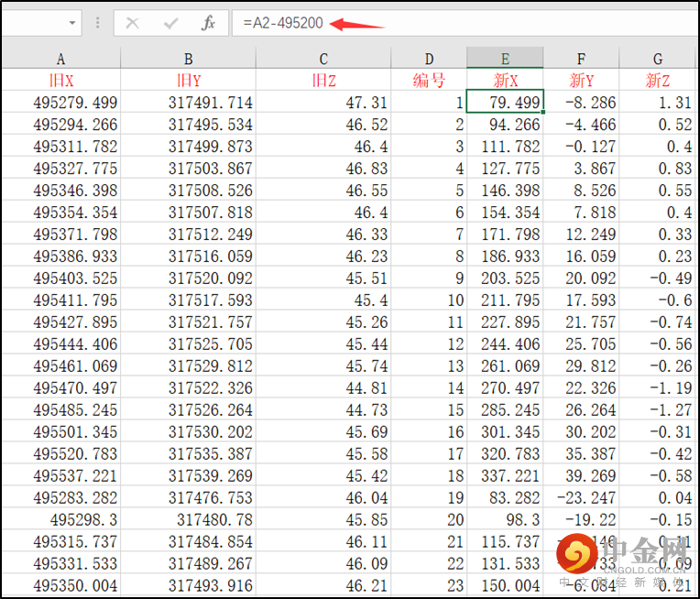Image resolution: width=700 pixels, height=599 pixels.
Task: Click the Enter checkmark formula bar icon
Action: pyautogui.click(x=170, y=23)
